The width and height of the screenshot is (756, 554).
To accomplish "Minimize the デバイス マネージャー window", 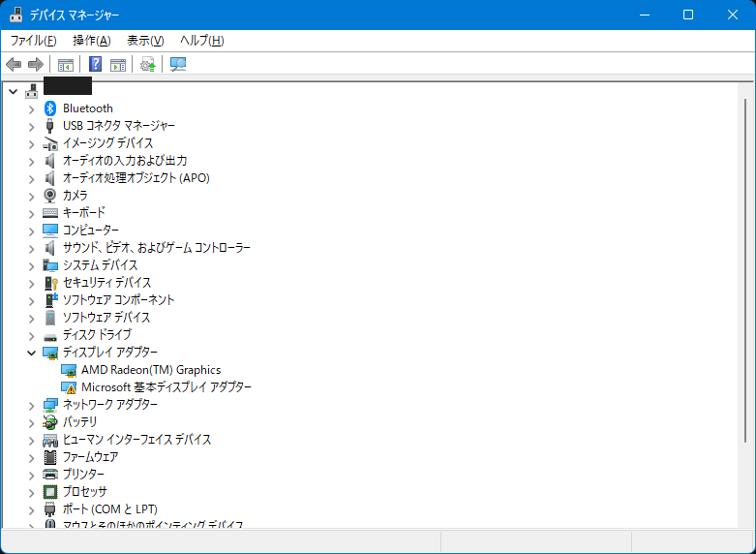I will [644, 15].
